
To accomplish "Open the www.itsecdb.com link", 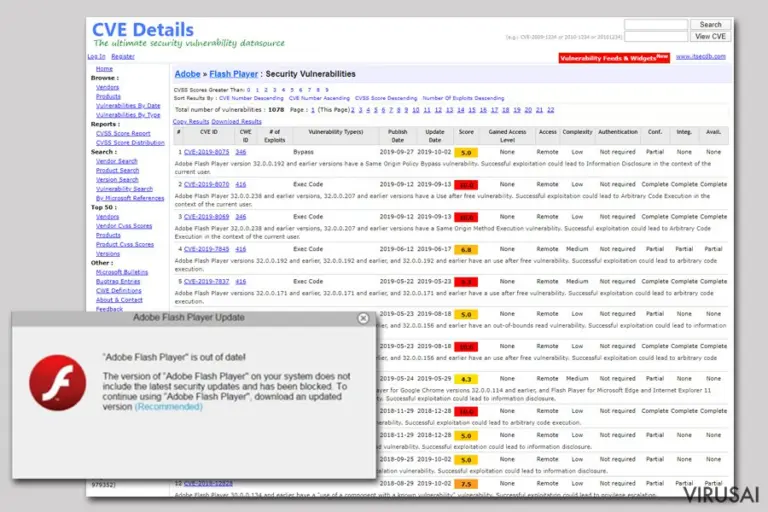I will [700, 56].
